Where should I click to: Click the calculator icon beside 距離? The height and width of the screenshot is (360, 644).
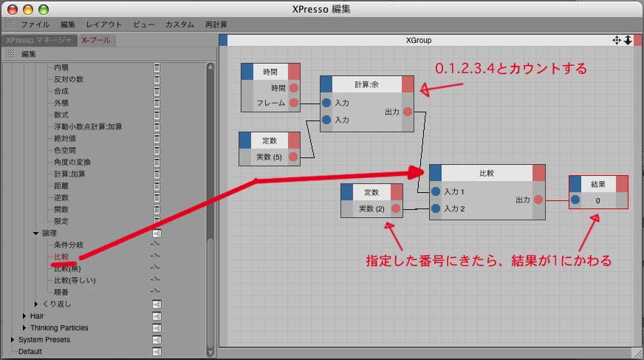[157, 186]
